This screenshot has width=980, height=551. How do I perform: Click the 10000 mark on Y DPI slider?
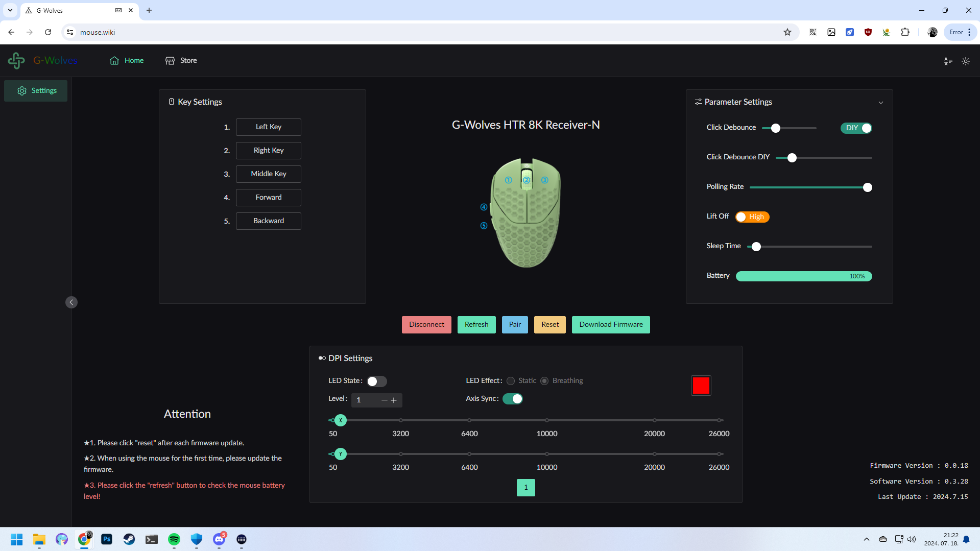(x=547, y=454)
